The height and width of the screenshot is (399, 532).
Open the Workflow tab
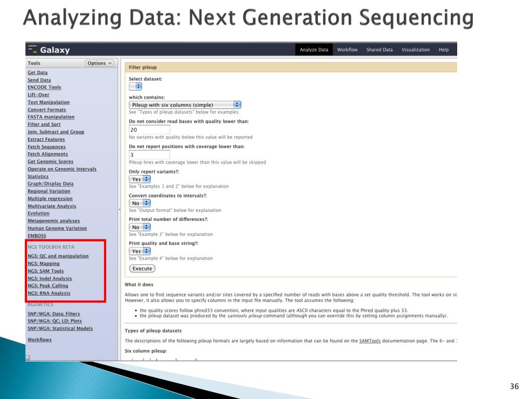pos(347,49)
